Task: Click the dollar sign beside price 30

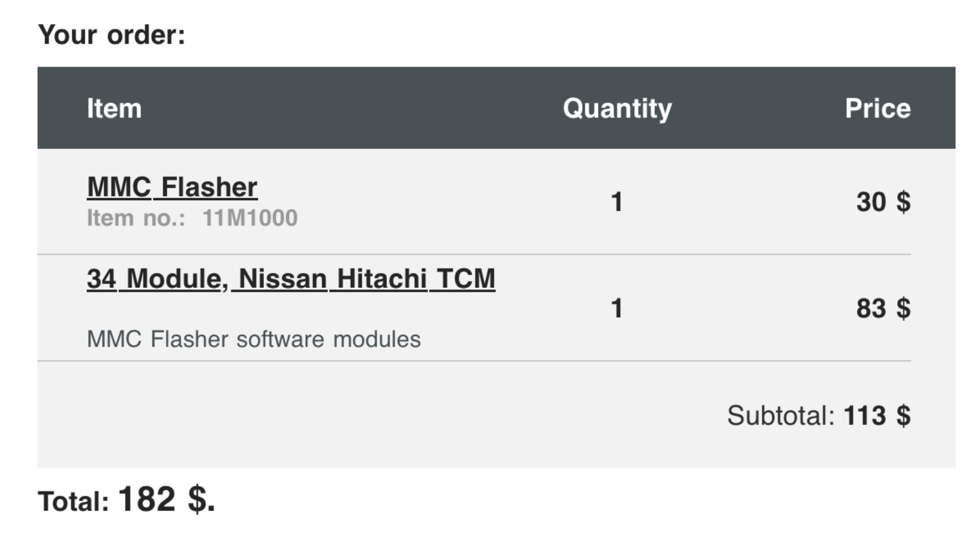Action: pos(903,202)
